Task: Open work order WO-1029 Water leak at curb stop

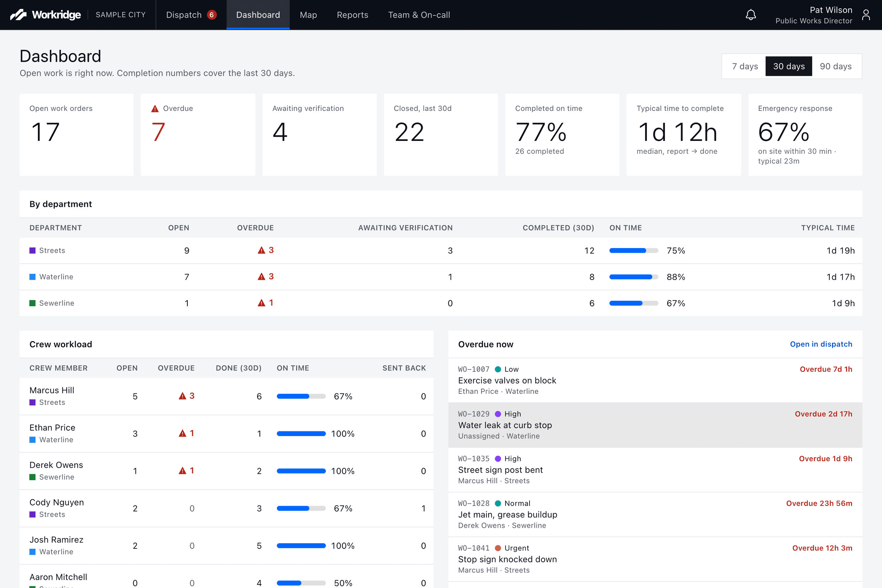Action: [x=655, y=425]
